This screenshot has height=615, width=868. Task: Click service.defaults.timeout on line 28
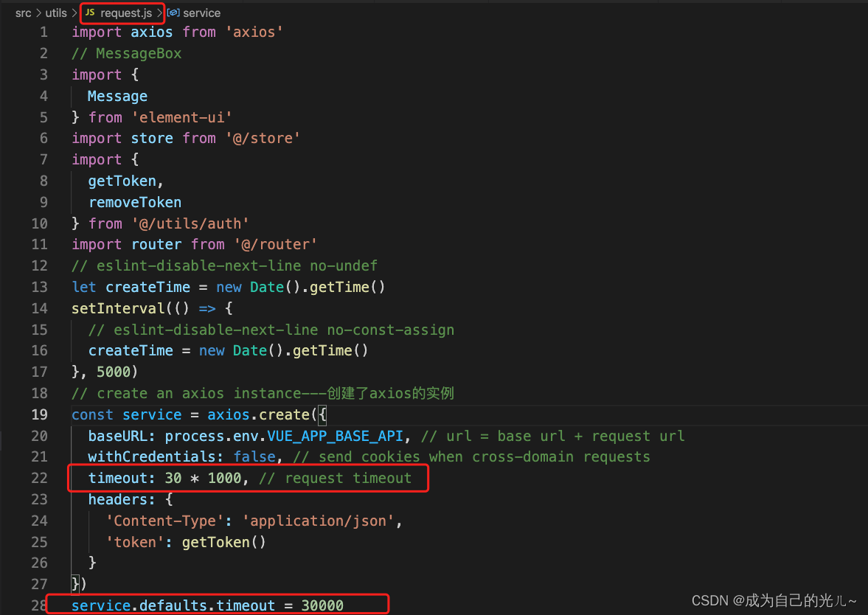tap(173, 606)
